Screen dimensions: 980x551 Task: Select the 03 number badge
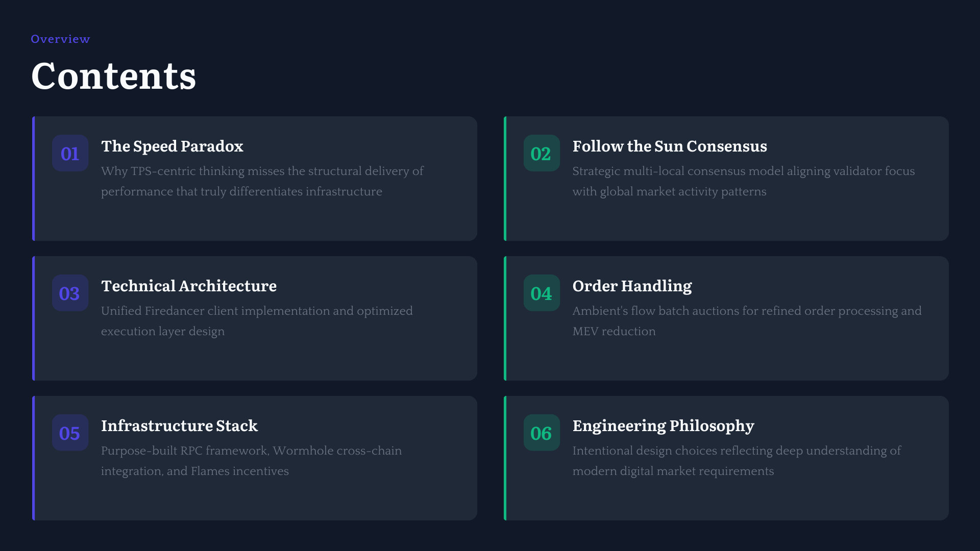pos(70,293)
